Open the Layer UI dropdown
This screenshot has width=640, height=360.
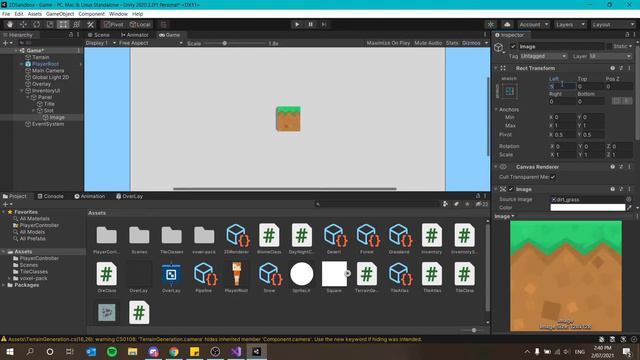(610, 56)
